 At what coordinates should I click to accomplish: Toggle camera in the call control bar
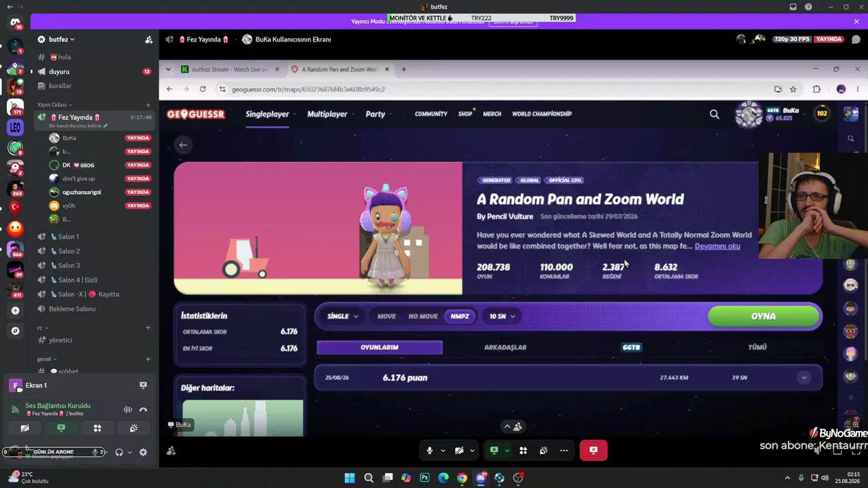[459, 450]
